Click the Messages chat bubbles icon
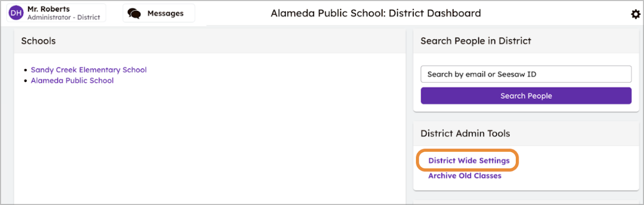 pos(134,14)
